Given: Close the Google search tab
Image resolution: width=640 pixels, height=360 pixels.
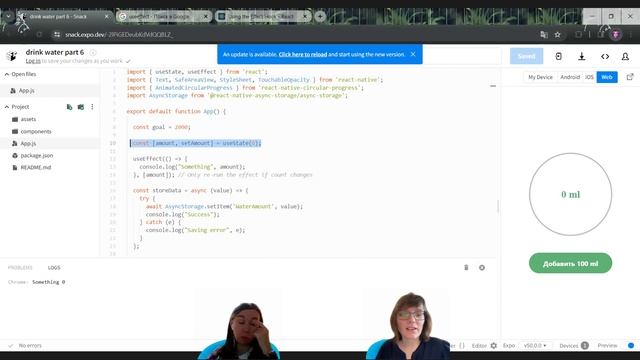Looking at the screenshot, I should click(x=206, y=16).
